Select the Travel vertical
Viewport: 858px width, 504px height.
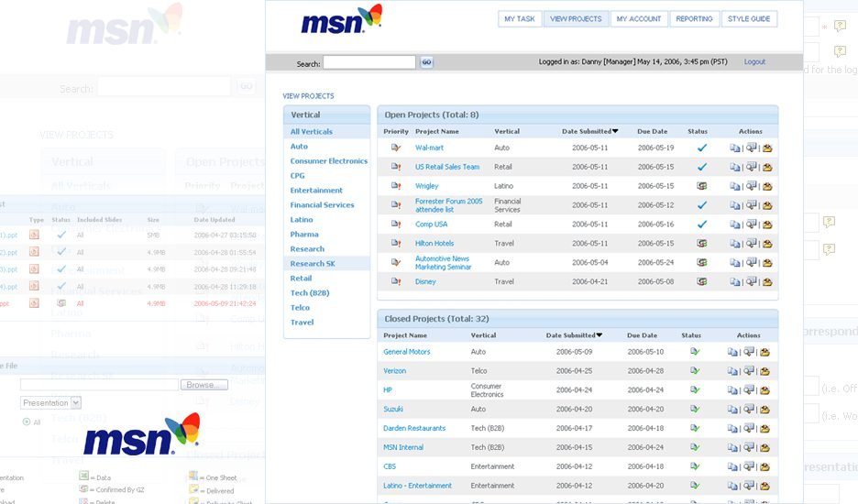point(302,323)
